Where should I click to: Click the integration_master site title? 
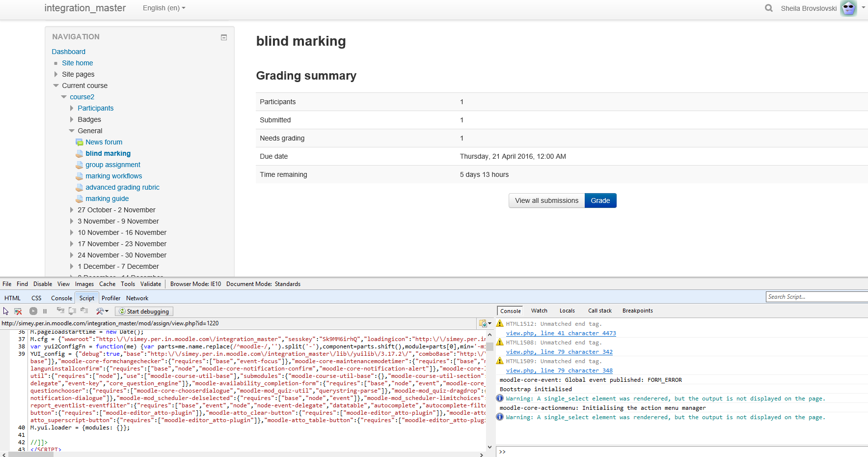[85, 8]
